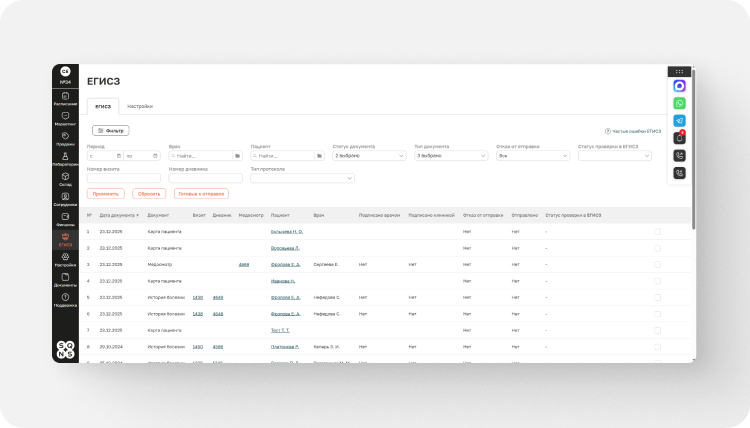The image size is (750, 428).
Task: Switch to the ЕГИСЗ tab
Action: point(103,107)
